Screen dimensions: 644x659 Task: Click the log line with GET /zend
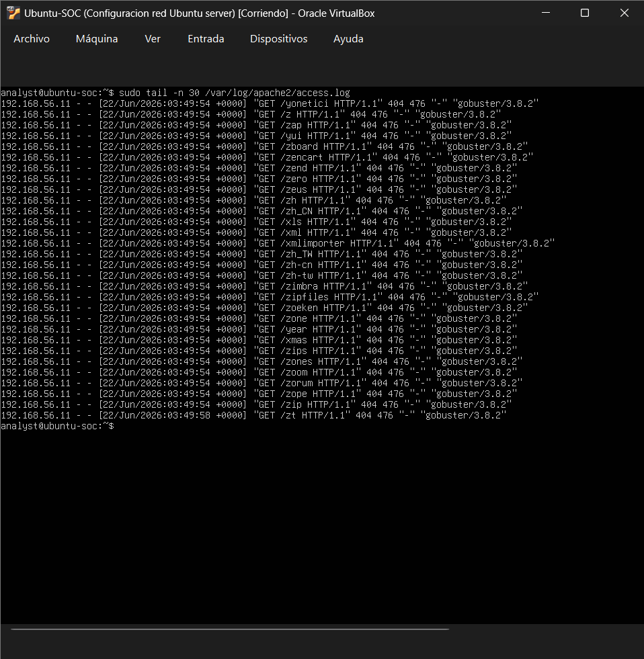coord(259,168)
